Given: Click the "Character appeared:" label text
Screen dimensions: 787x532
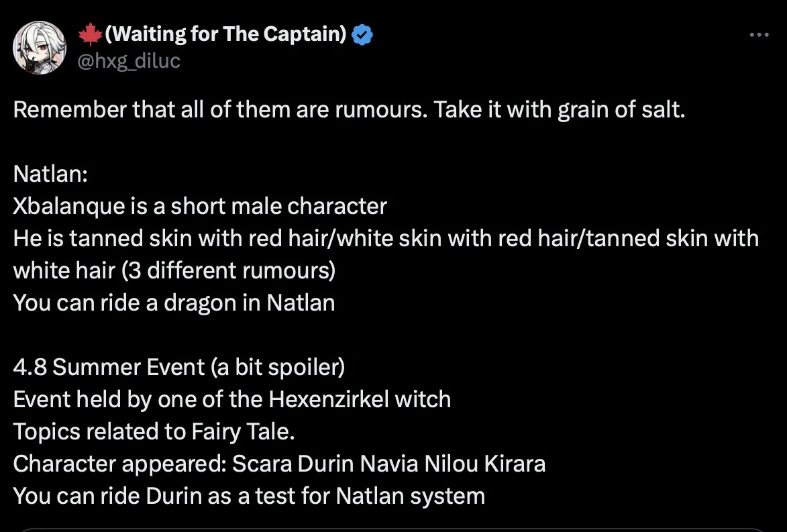Looking at the screenshot, I should click(x=117, y=464).
